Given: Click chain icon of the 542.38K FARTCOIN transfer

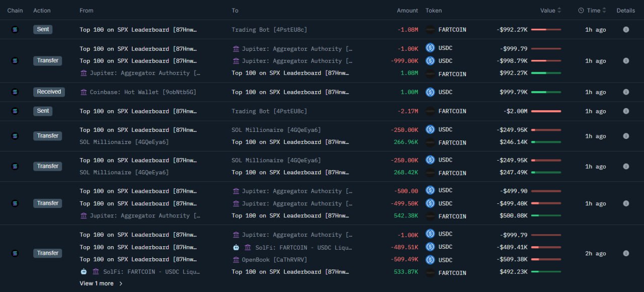Looking at the screenshot, I should (15, 203).
